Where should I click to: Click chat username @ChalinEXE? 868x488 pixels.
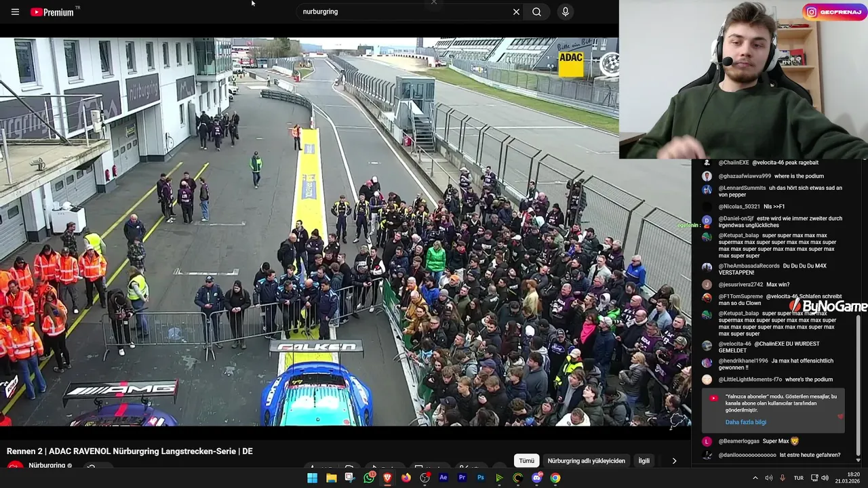[734, 163]
